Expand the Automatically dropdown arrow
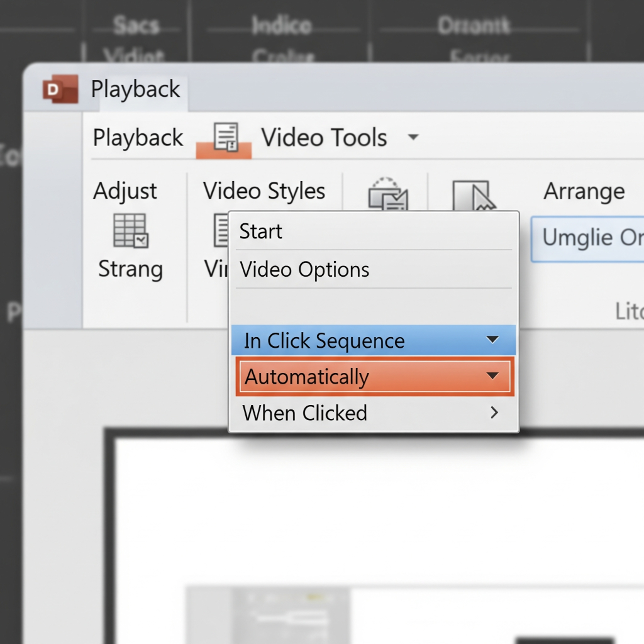This screenshot has width=644, height=644. [492, 376]
